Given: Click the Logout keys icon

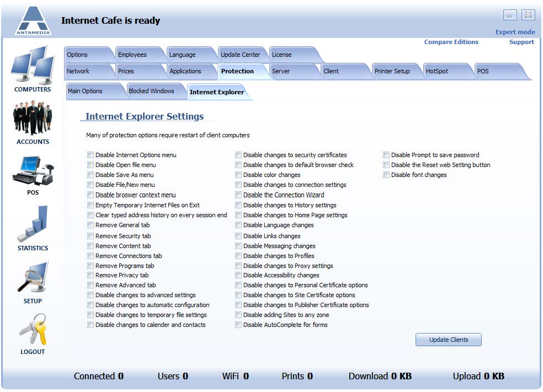Looking at the screenshot, I should [x=33, y=329].
